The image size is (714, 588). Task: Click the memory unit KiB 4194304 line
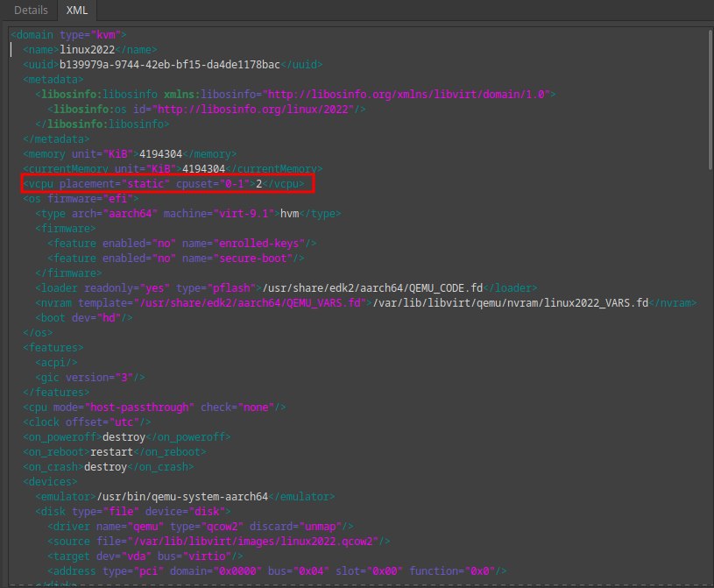(x=130, y=154)
